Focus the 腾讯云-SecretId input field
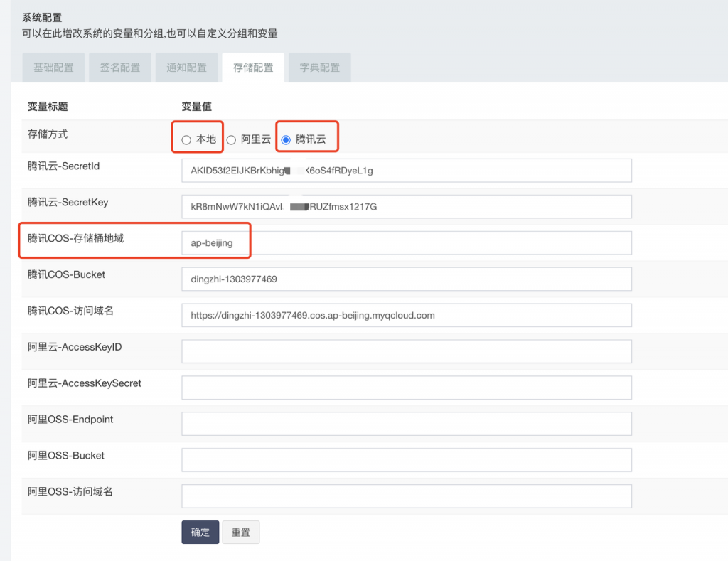Viewport: 728px width, 561px height. coord(407,171)
